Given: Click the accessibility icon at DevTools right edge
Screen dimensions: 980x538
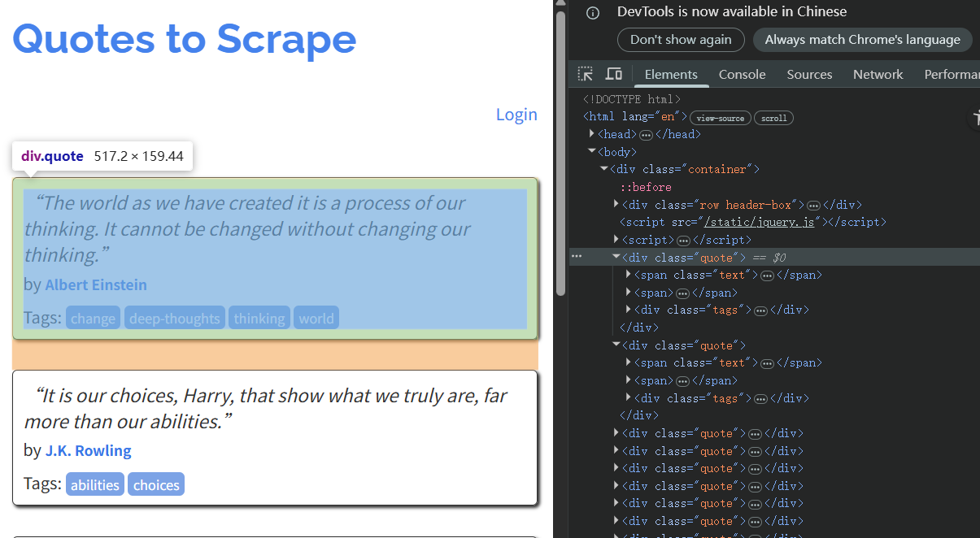Looking at the screenshot, I should point(975,118).
